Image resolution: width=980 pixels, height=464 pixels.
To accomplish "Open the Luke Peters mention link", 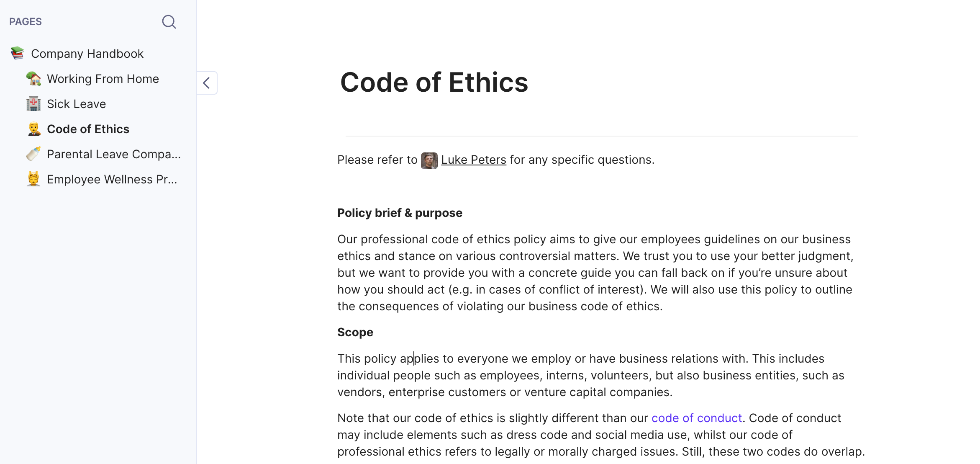I will [474, 160].
